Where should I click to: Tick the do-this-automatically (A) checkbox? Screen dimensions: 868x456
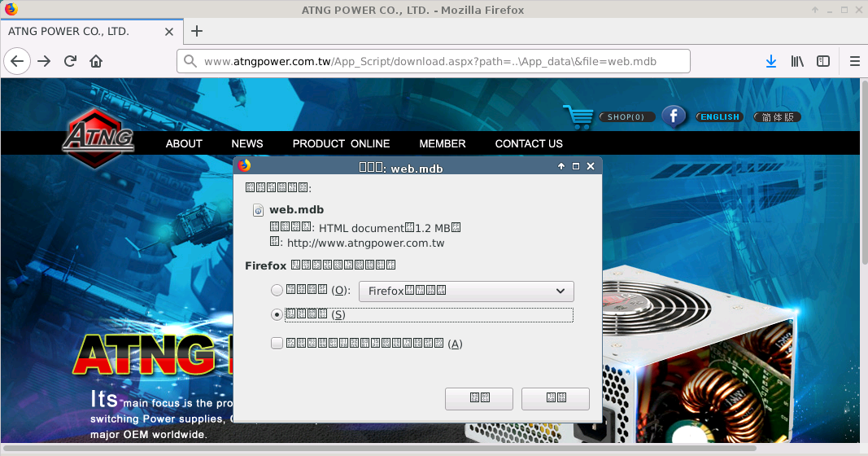277,344
